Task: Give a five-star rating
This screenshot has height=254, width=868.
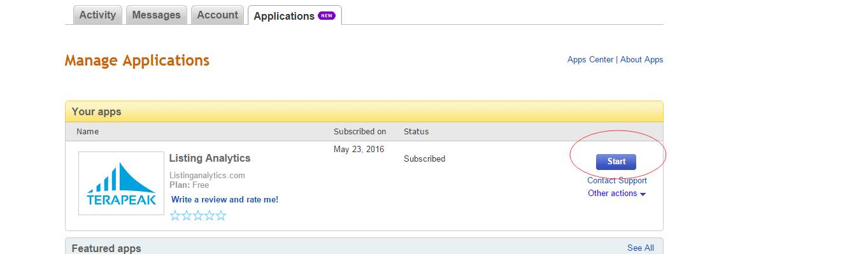Action: click(221, 216)
